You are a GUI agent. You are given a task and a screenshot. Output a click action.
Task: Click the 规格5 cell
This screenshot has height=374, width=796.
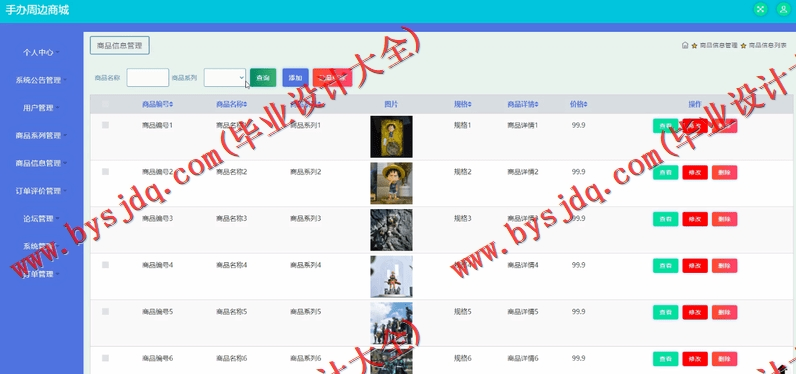[462, 312]
